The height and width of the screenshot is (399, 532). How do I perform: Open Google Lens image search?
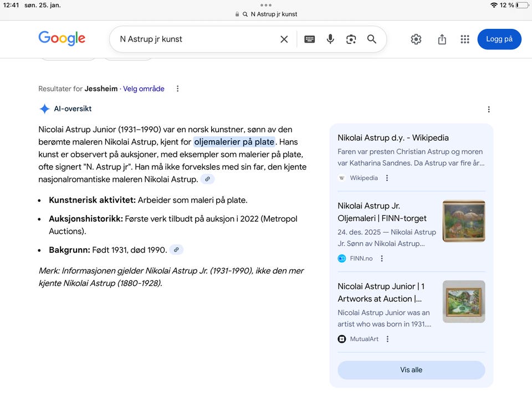(x=351, y=39)
